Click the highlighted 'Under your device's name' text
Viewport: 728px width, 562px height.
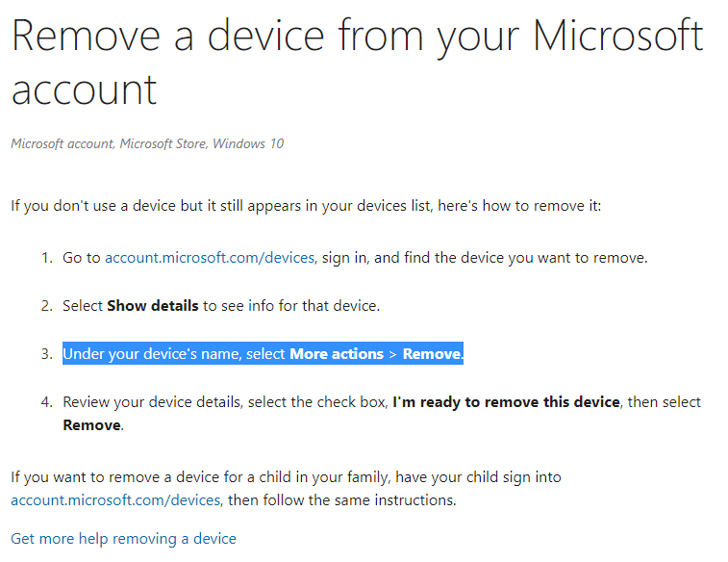(x=152, y=354)
